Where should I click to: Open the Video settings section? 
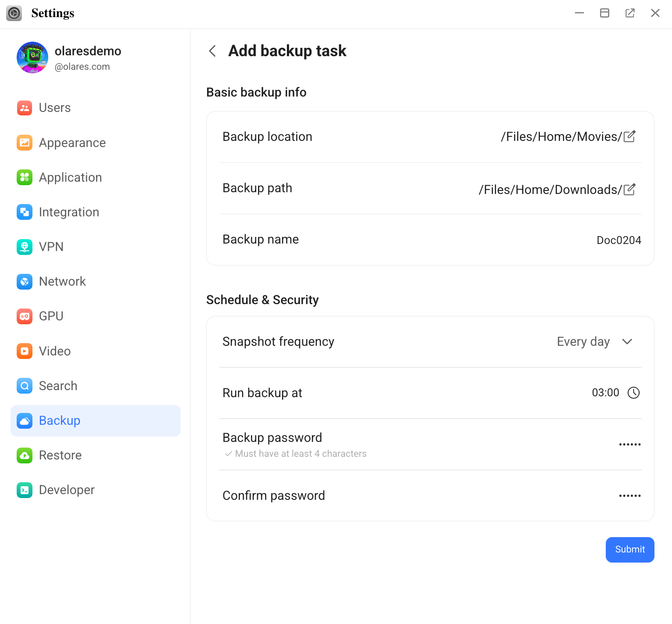(25, 351)
